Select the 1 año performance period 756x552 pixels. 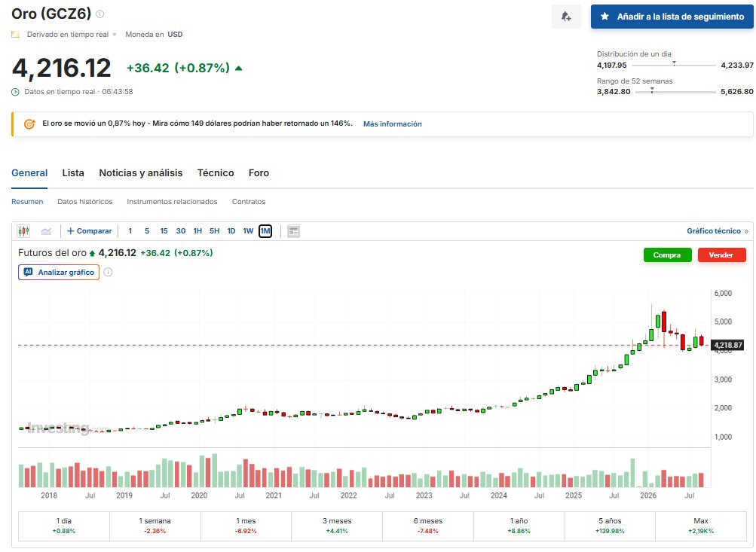519,526
